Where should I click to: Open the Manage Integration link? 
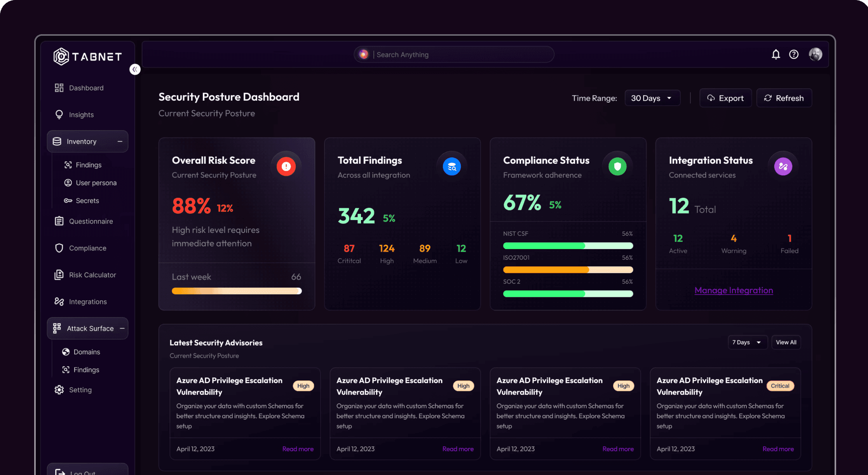click(734, 290)
